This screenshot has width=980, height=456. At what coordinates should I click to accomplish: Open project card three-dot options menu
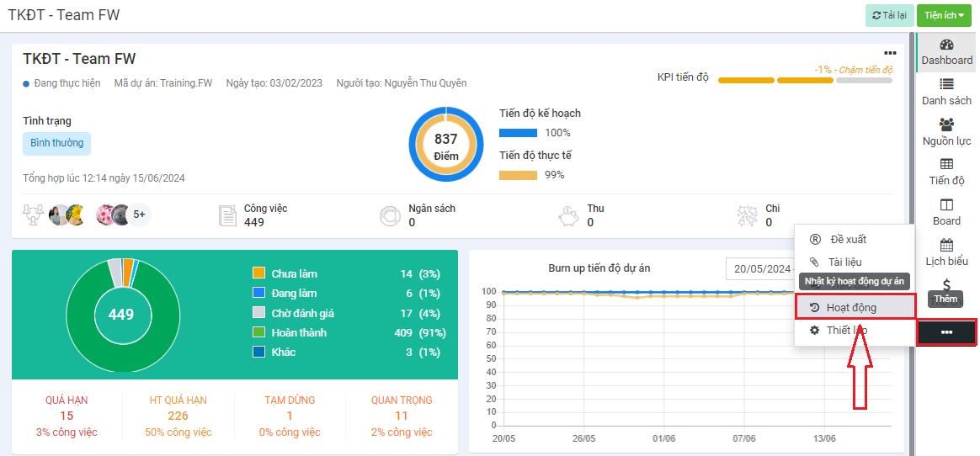[x=890, y=53]
